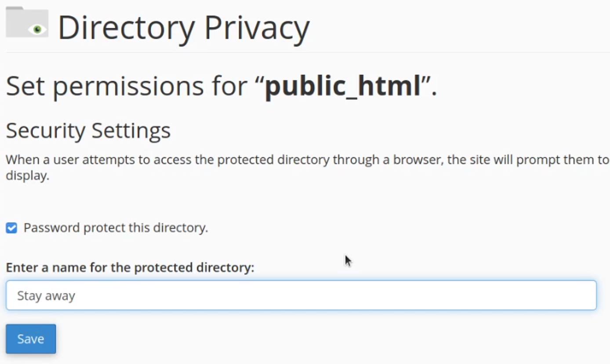Click the "Enter a name" field label
This screenshot has width=610, height=364.
130,267
